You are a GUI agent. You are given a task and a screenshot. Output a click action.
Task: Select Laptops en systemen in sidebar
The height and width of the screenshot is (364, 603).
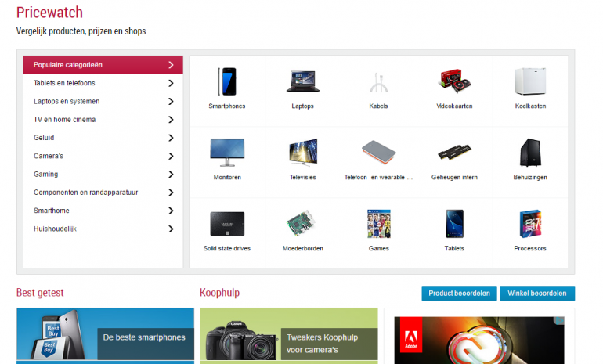click(103, 102)
